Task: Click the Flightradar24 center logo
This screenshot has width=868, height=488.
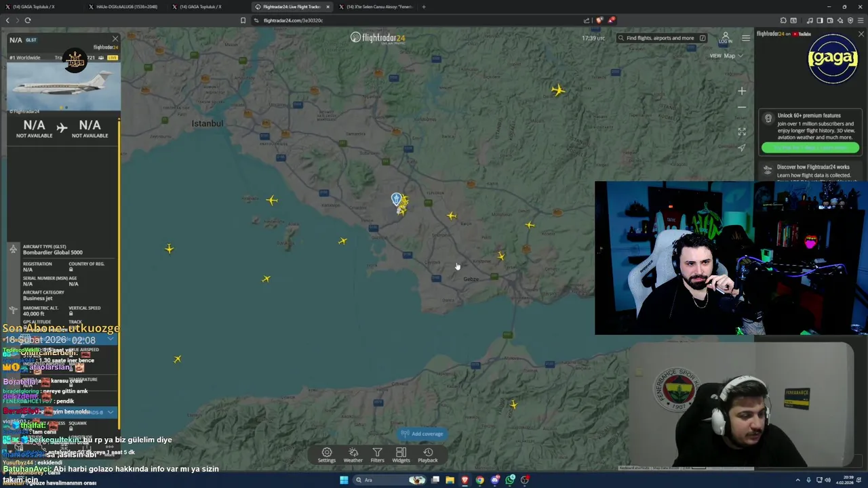Action: click(378, 38)
